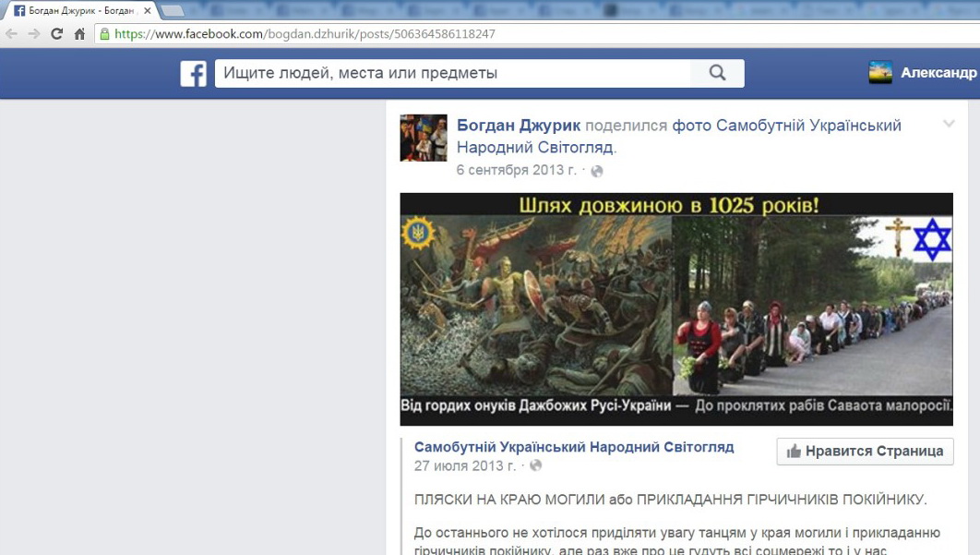
Task: Open the Самобутній Український Народний Світогляд page name below photo
Action: pos(574,447)
